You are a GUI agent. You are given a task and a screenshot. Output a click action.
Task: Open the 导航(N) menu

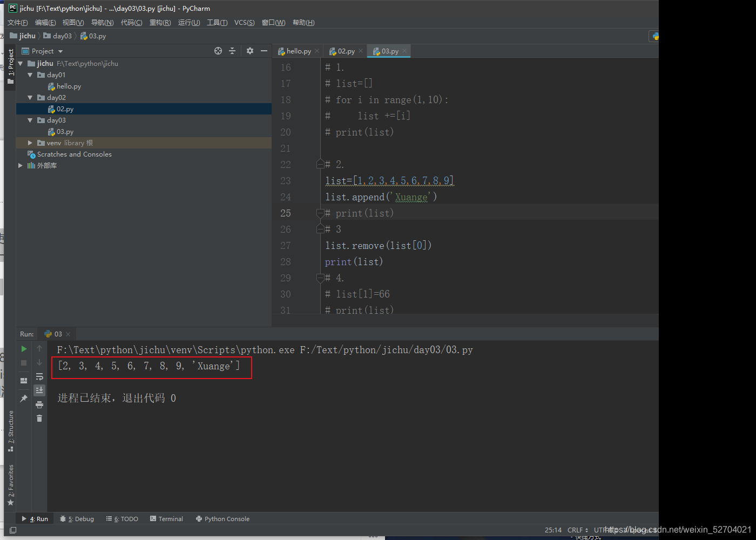pyautogui.click(x=102, y=23)
